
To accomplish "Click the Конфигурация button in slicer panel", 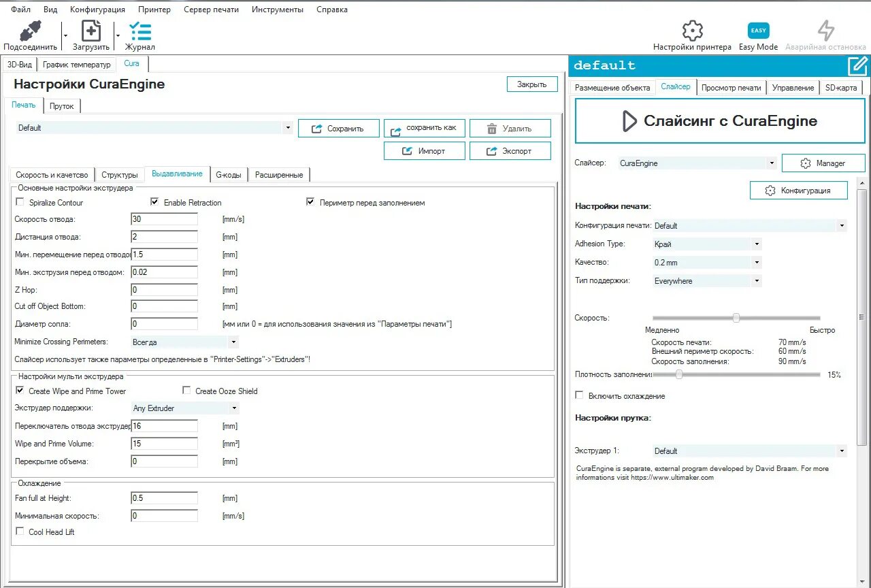I will pyautogui.click(x=799, y=191).
